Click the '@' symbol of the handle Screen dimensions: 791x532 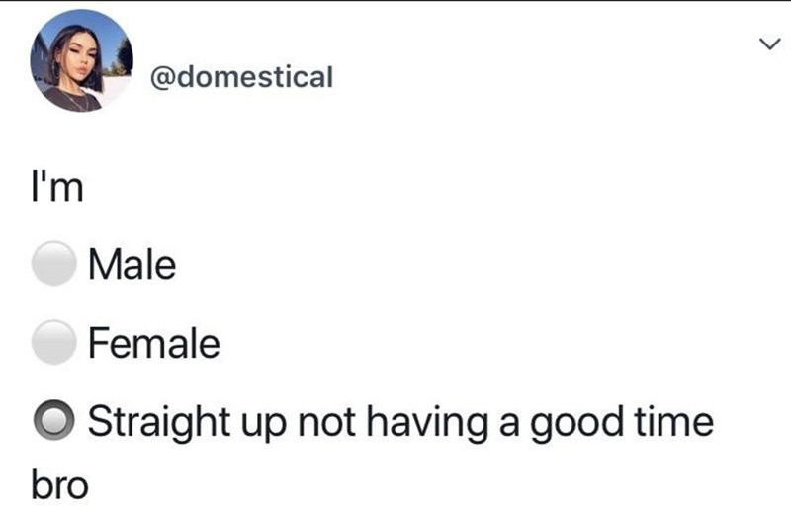(x=161, y=76)
